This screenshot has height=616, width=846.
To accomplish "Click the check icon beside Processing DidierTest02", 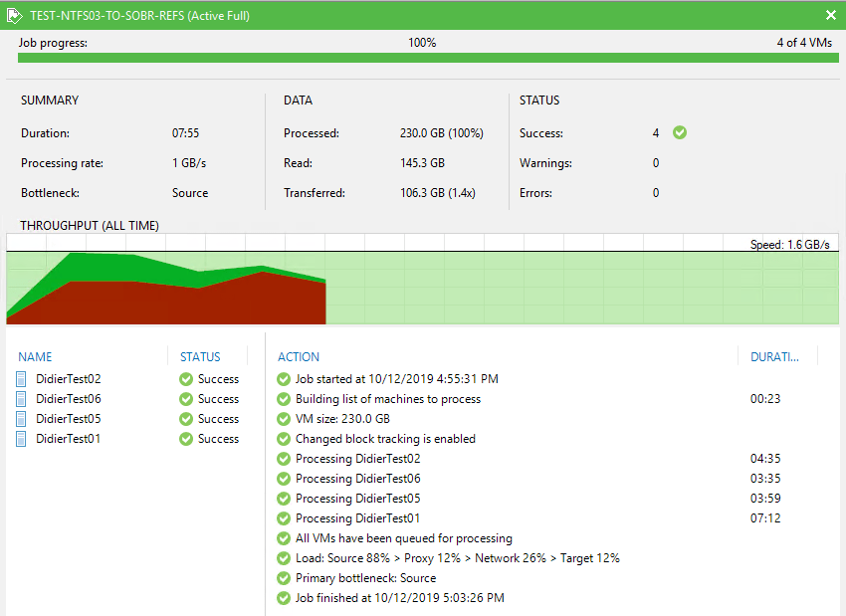I will pyautogui.click(x=284, y=459).
